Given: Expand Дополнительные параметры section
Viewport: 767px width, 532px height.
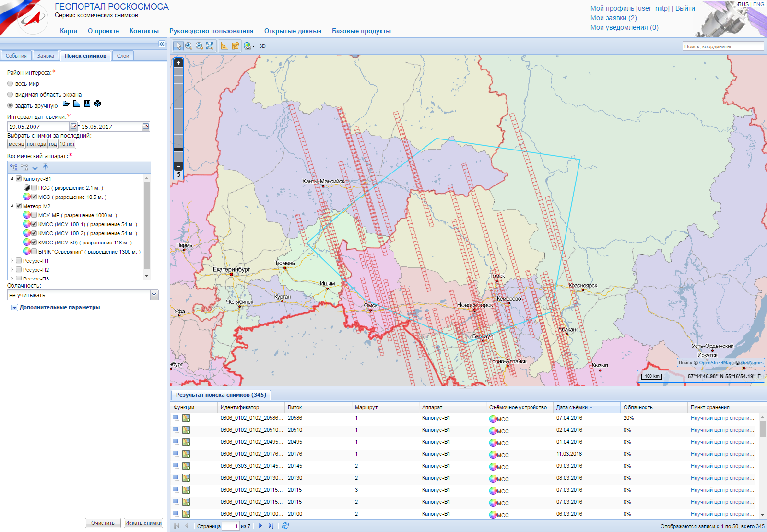Looking at the screenshot, I should (14, 308).
